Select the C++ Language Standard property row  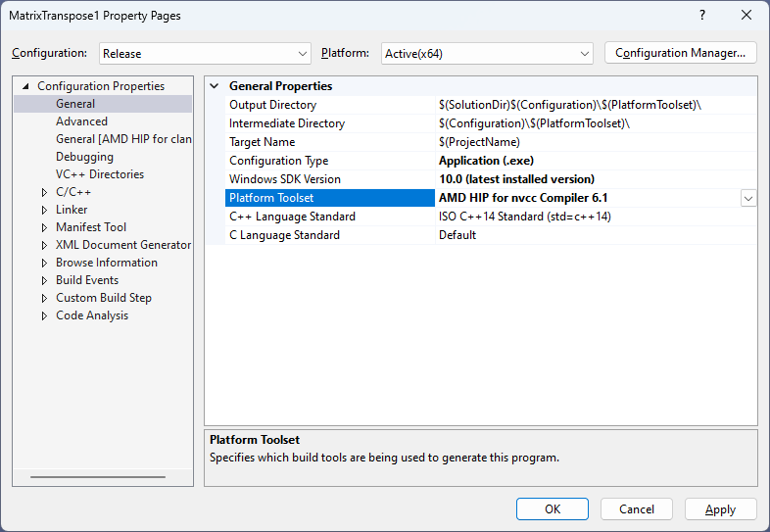click(292, 217)
